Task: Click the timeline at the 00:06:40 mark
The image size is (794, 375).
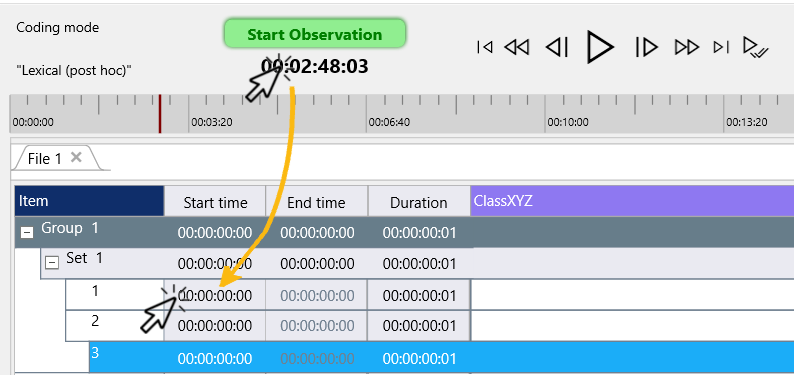Action: 367,114
